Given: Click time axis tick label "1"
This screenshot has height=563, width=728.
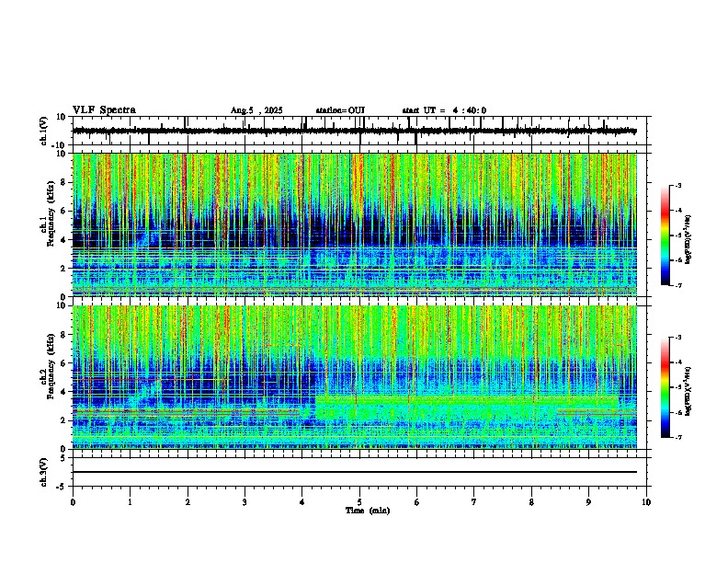Looking at the screenshot, I should tap(130, 502).
